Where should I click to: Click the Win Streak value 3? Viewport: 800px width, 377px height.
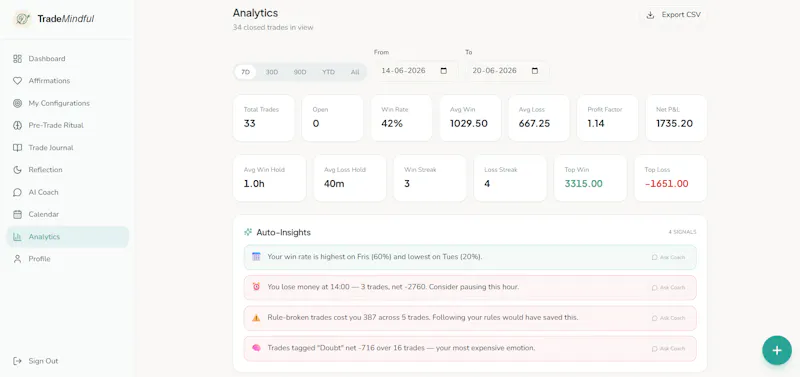pyautogui.click(x=407, y=184)
